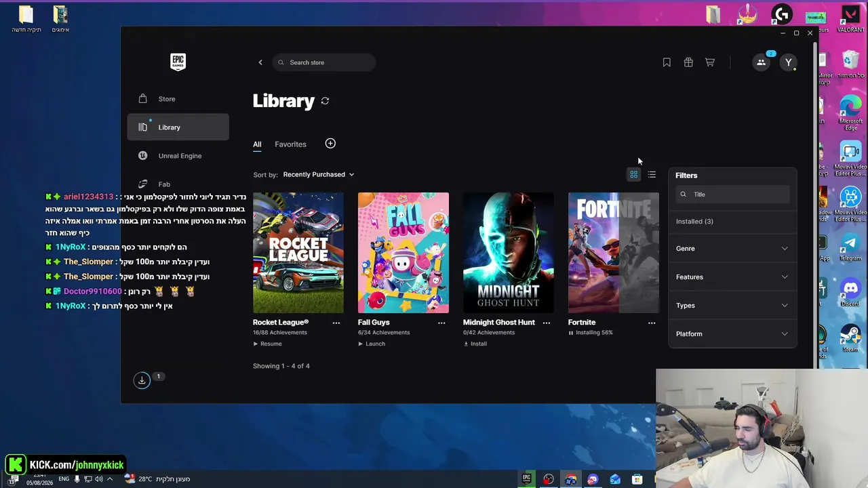Pause the Fortnite installation
The width and height of the screenshot is (868, 488).
pyautogui.click(x=571, y=333)
